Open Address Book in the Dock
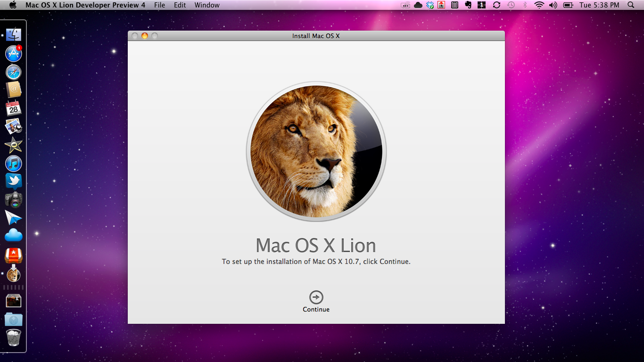The width and height of the screenshot is (644, 362). tap(14, 90)
